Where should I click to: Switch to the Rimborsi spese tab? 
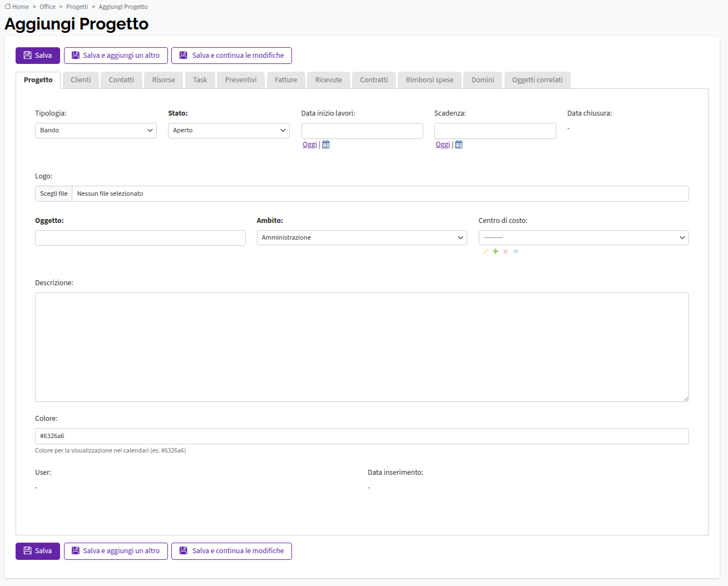(x=429, y=80)
